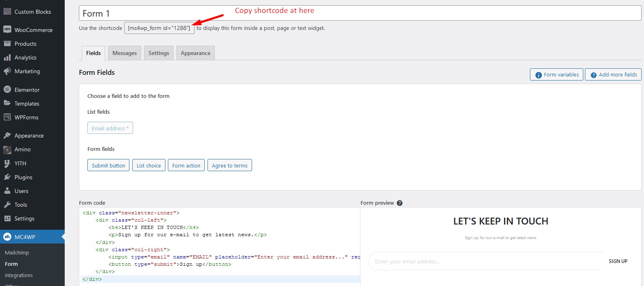Switch to the Messages tab
This screenshot has height=286, width=644.
[125, 53]
